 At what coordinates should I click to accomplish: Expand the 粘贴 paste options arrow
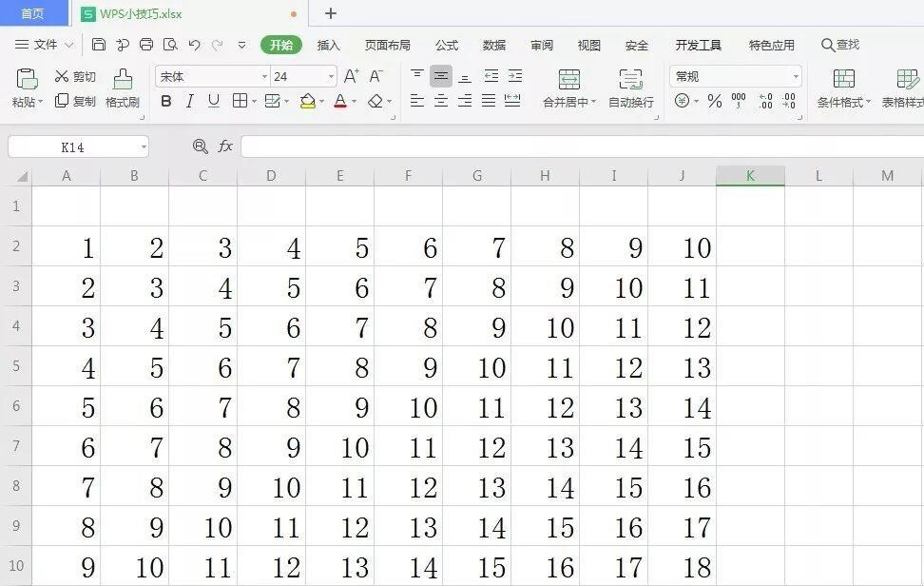(40, 102)
